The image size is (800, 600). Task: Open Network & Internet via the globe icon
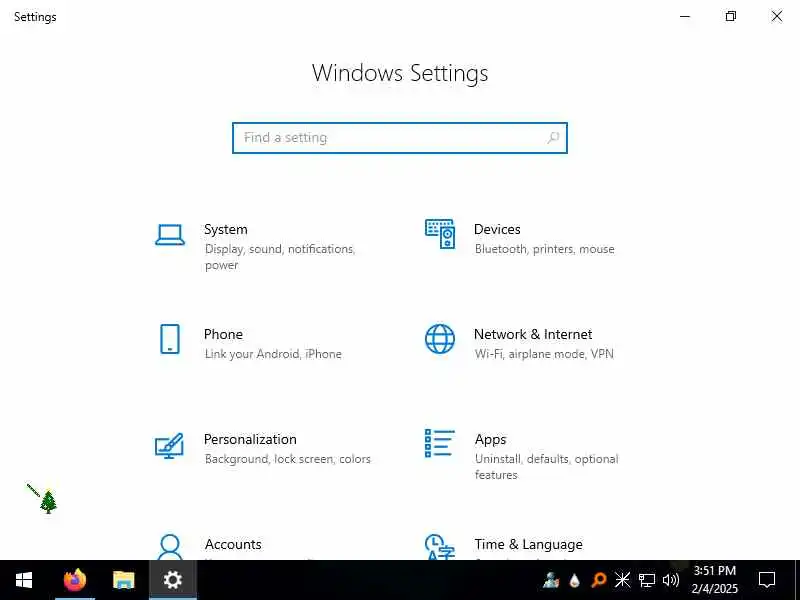tap(440, 339)
